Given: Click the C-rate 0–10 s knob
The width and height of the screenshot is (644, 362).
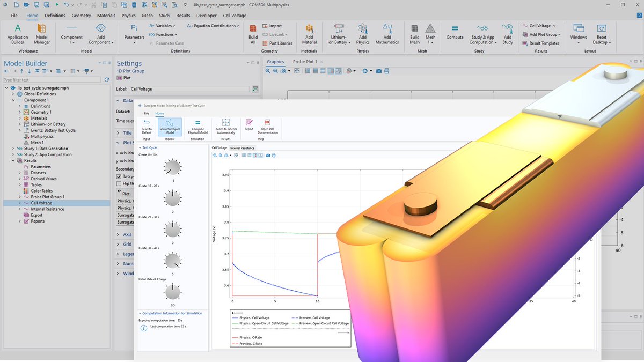Looking at the screenshot, I should [x=172, y=167].
